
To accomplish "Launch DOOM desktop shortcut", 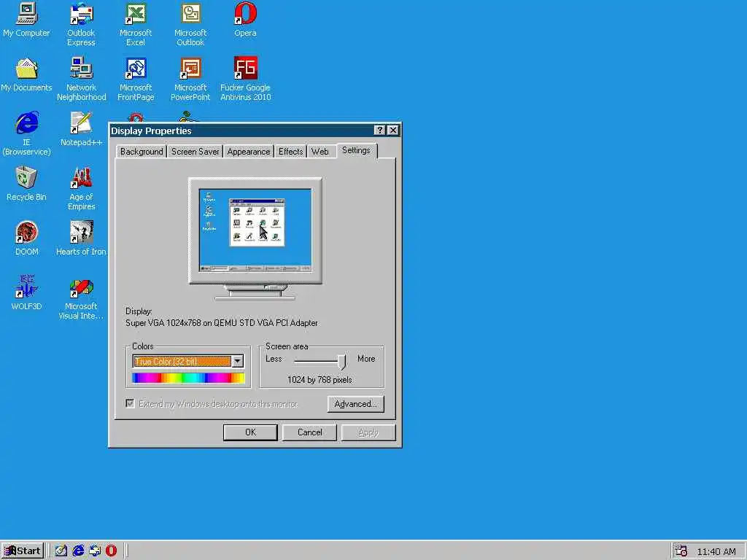I will (26, 238).
